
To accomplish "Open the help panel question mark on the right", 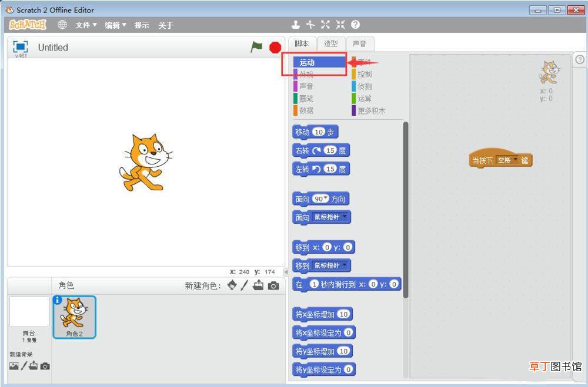I will point(580,59).
